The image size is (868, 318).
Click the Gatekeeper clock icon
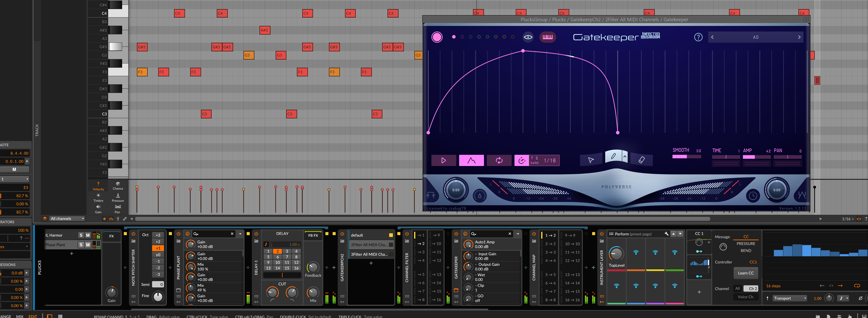point(753,195)
